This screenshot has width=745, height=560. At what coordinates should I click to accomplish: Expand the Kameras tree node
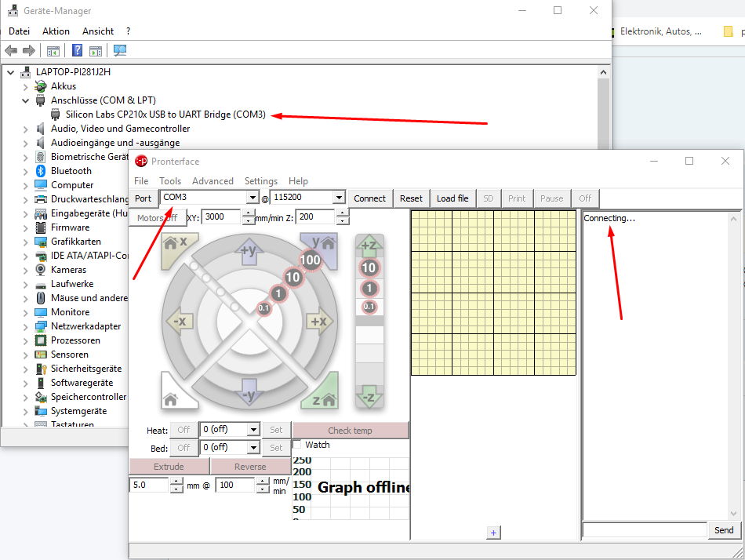click(26, 270)
